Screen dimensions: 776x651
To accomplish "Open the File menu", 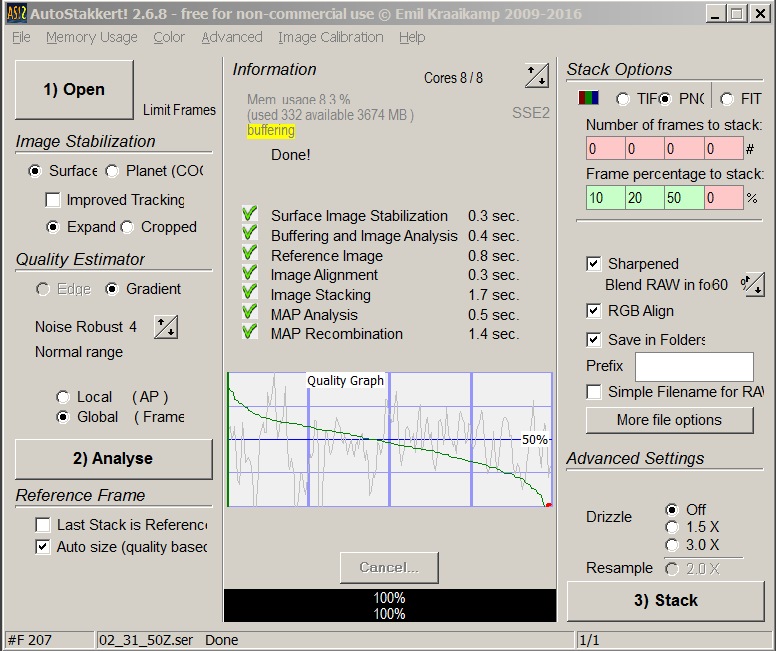I will coord(21,37).
